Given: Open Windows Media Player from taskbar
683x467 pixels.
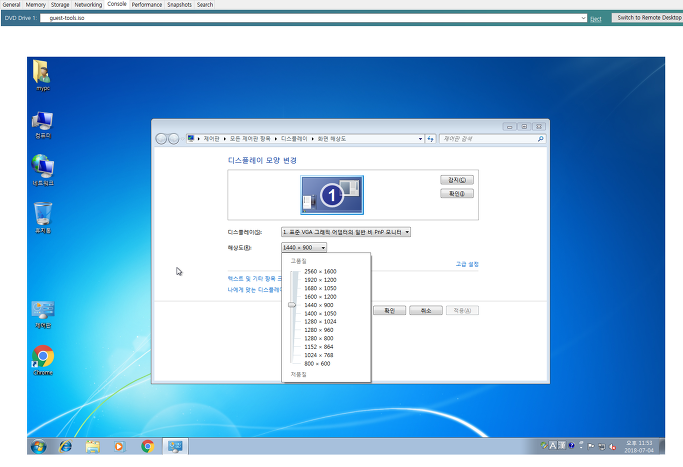Looking at the screenshot, I should pyautogui.click(x=119, y=447).
